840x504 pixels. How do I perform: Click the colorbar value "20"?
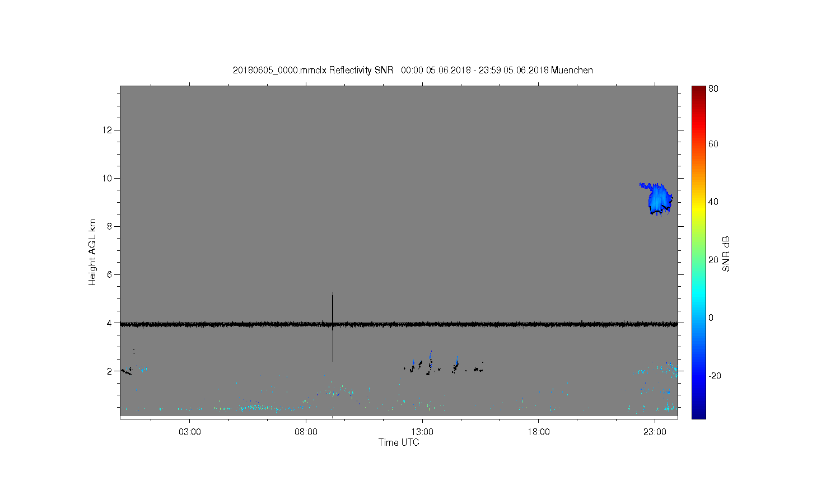pyautogui.click(x=713, y=260)
